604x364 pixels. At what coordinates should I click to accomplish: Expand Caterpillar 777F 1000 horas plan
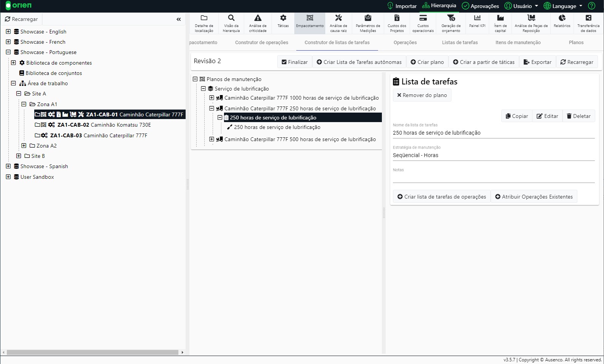point(211,98)
